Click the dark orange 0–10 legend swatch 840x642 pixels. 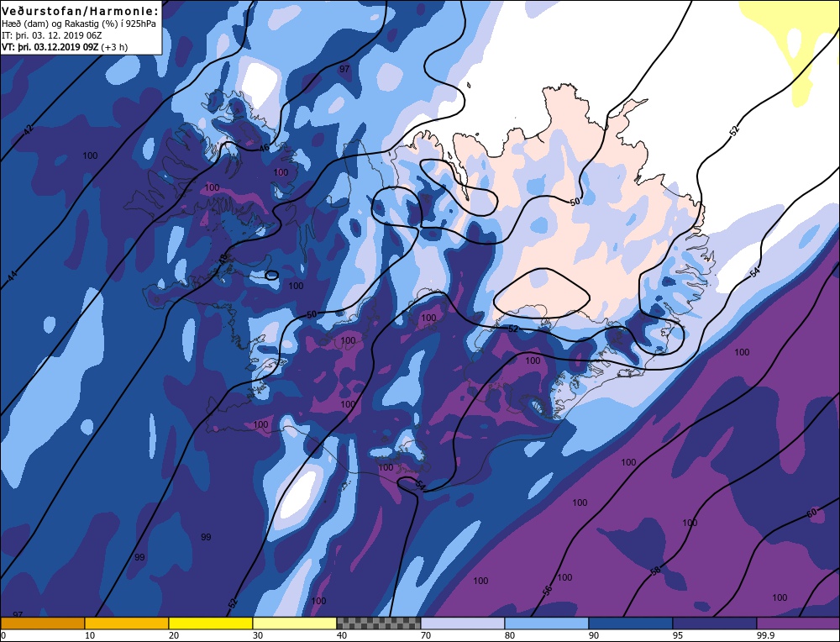[42, 623]
